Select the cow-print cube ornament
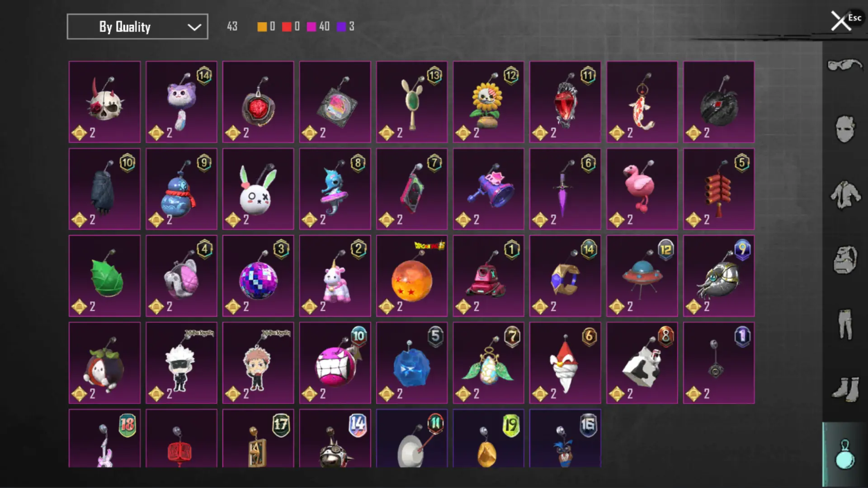The height and width of the screenshot is (488, 868). (642, 363)
